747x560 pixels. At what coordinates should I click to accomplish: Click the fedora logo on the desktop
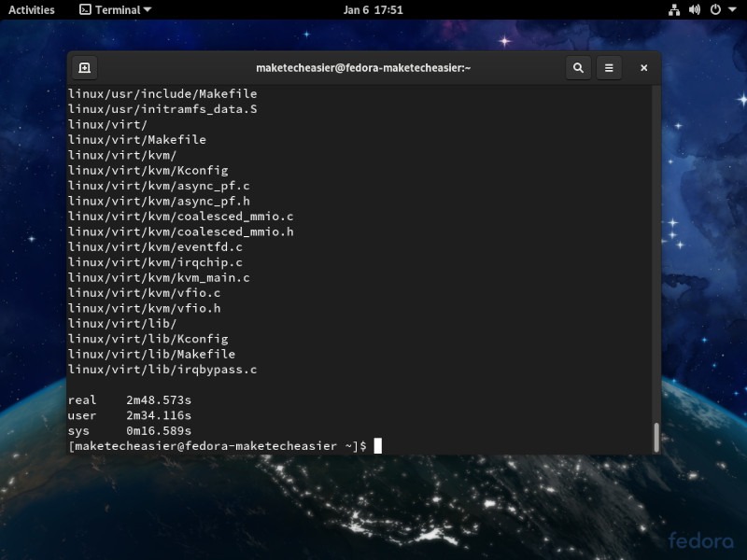coord(699,539)
